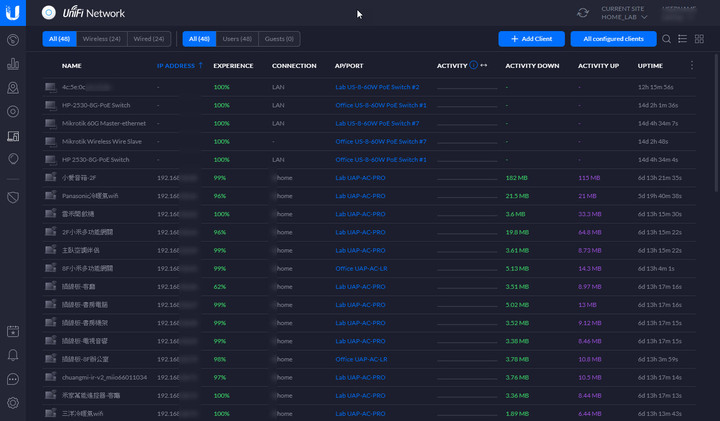Image resolution: width=720 pixels, height=421 pixels.
Task: Open the Insights lightbulb icon
Action: click(x=13, y=159)
